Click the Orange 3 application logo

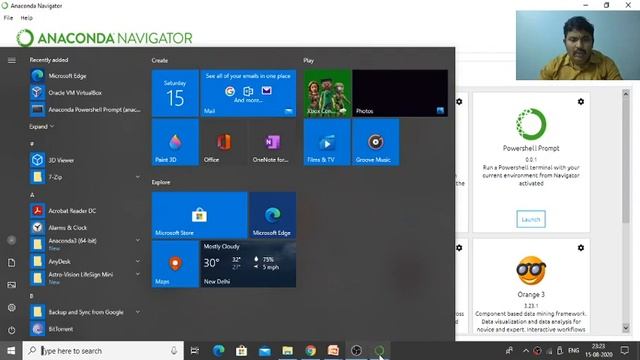click(x=531, y=271)
